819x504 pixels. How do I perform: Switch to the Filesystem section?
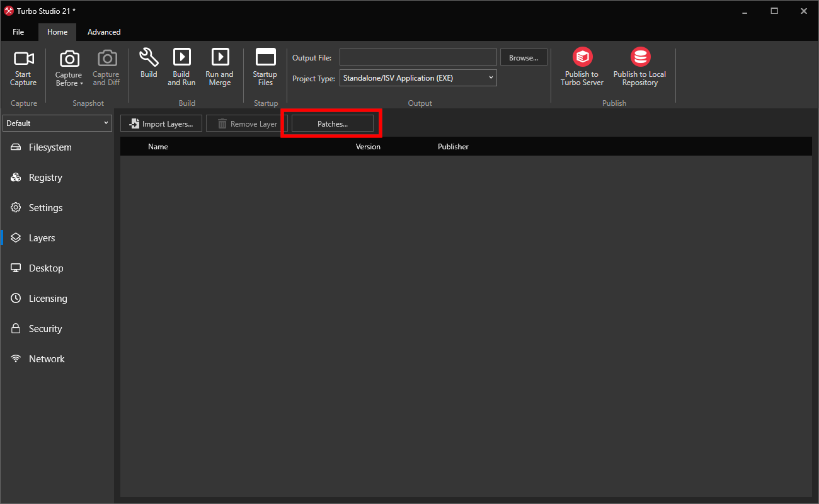pyautogui.click(x=50, y=147)
